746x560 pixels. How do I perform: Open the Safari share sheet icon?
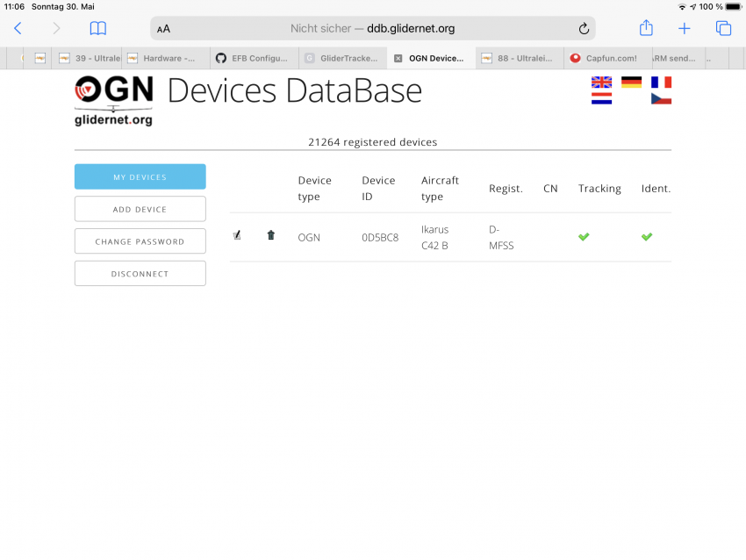(x=646, y=27)
